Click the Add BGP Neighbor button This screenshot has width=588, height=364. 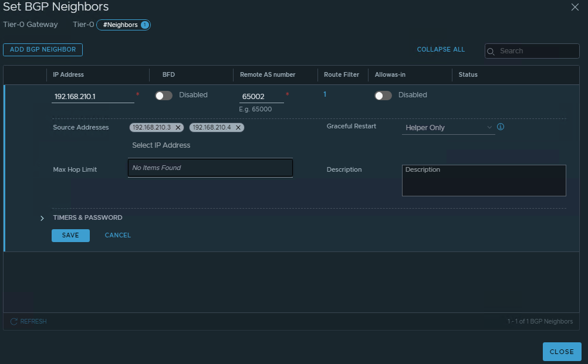tap(43, 50)
